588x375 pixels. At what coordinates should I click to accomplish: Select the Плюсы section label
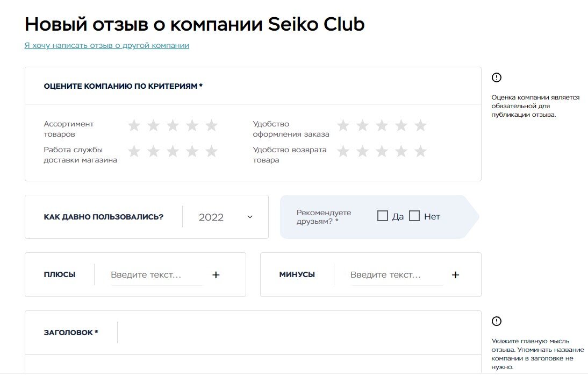click(59, 274)
